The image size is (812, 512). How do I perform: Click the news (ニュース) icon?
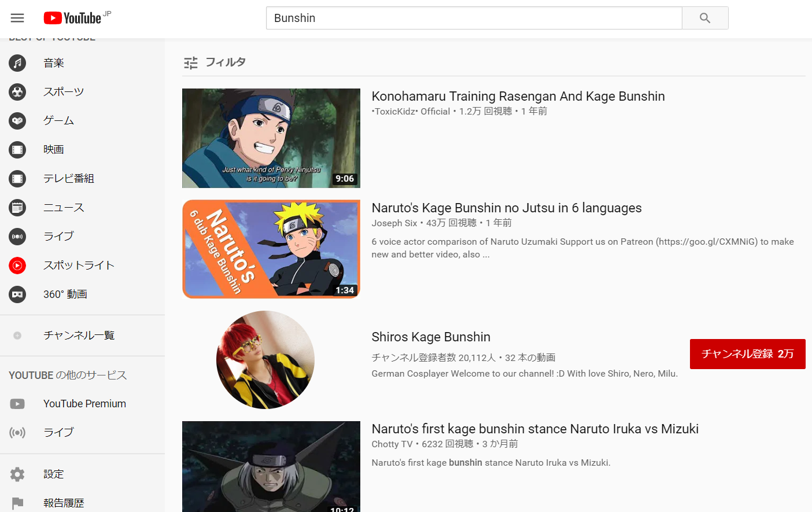(17, 208)
